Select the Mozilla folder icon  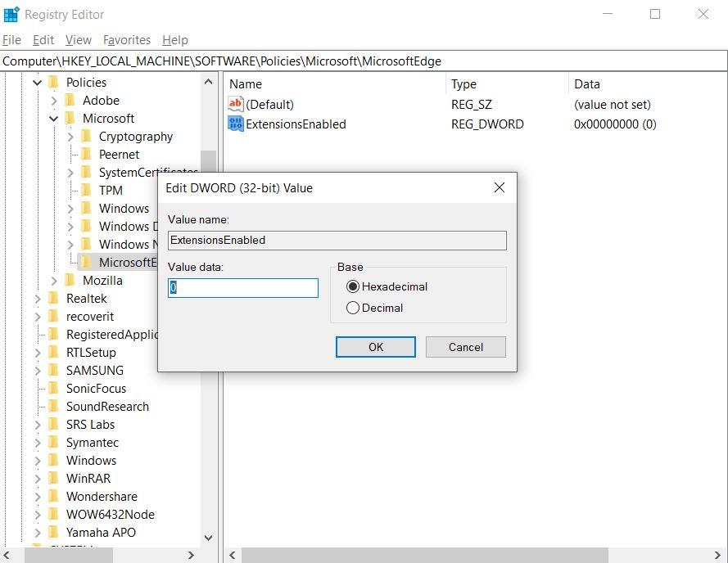70,281
